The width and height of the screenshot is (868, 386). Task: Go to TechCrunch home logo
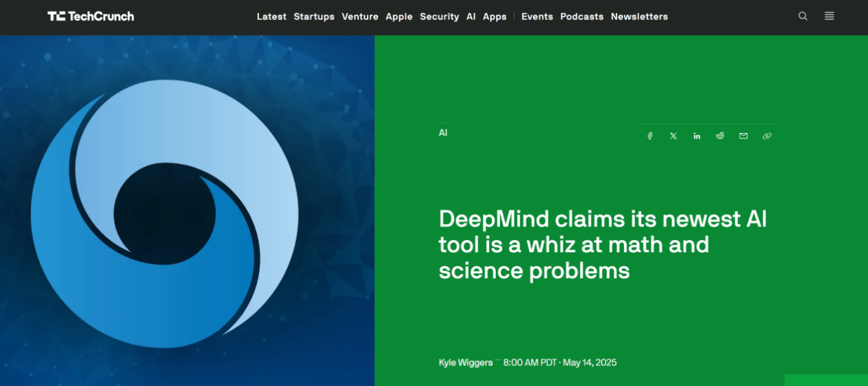[91, 17]
